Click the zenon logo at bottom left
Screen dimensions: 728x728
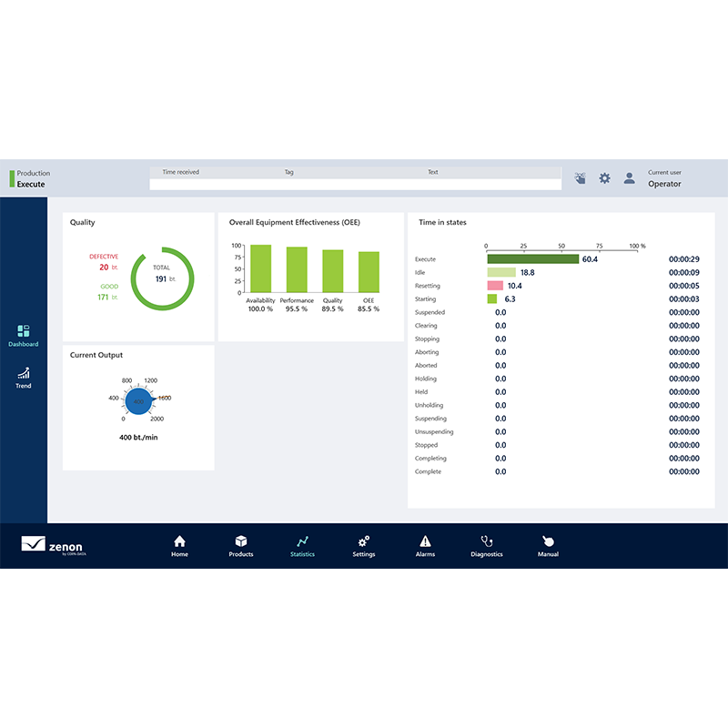[x=53, y=544]
